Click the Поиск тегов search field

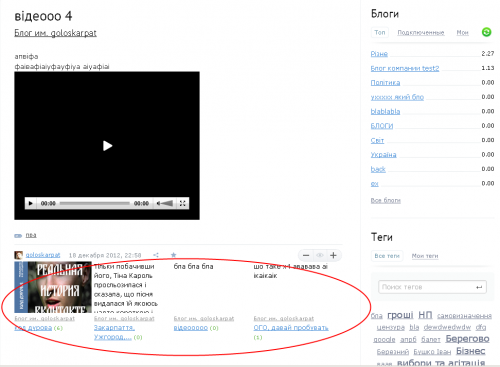432,287
